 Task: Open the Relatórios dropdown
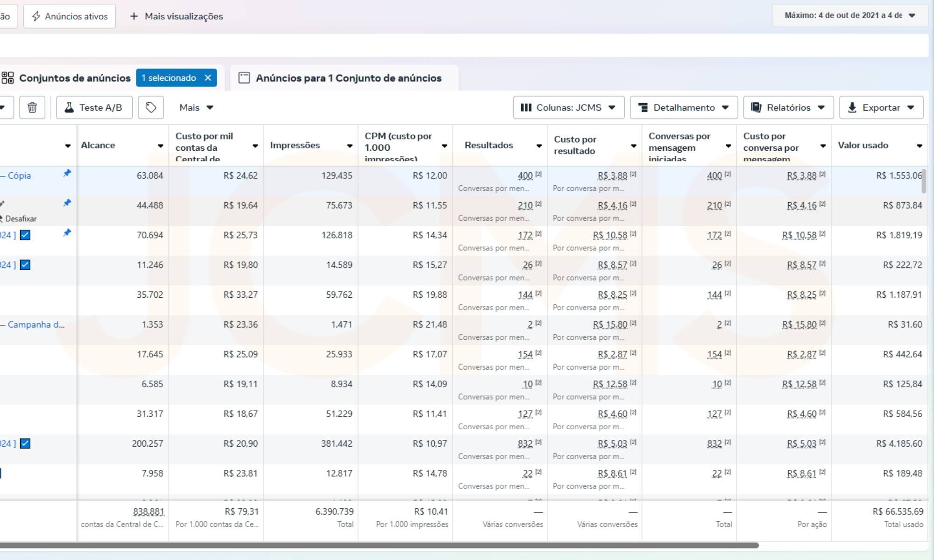point(788,108)
